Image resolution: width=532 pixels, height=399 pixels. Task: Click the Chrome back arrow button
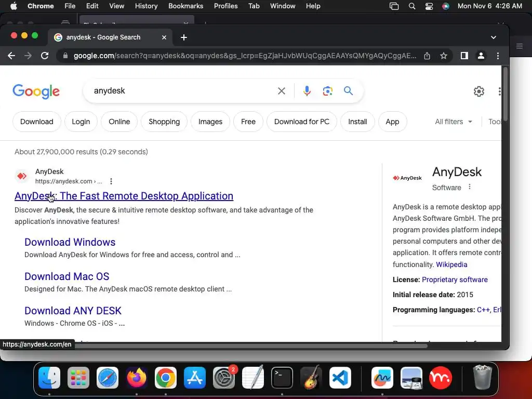tap(11, 56)
